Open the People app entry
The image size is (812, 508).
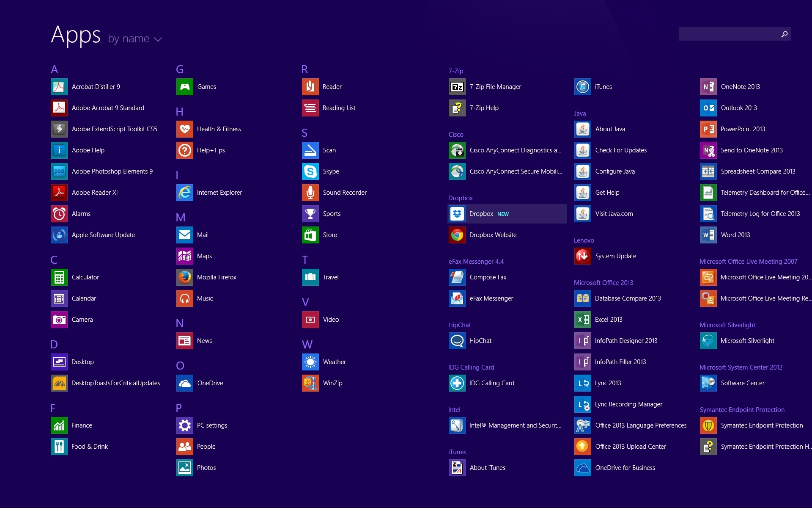pos(196,447)
